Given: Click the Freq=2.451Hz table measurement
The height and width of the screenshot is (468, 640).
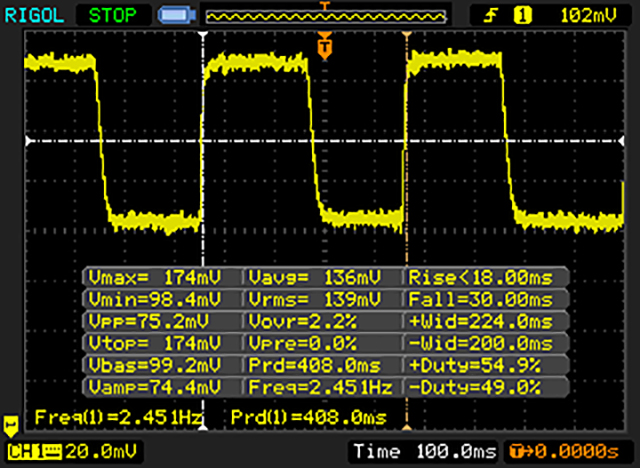Looking at the screenshot, I should pos(320,386).
